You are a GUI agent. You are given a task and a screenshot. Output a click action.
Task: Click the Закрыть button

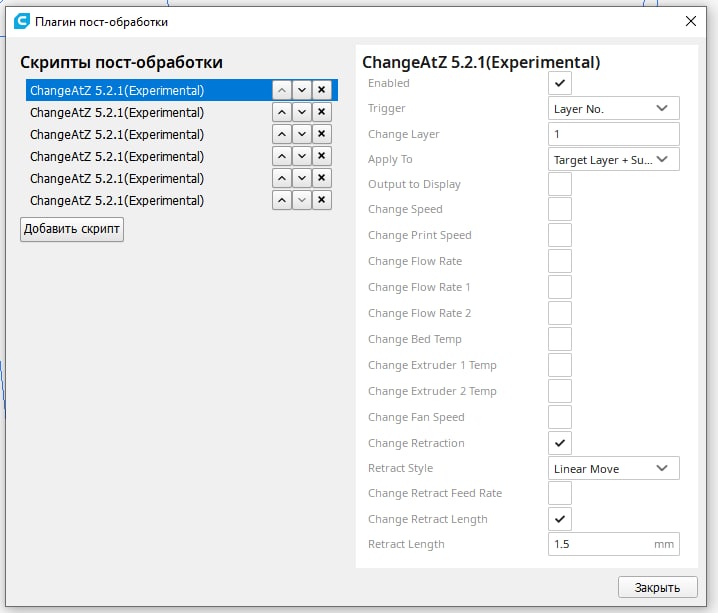[658, 587]
